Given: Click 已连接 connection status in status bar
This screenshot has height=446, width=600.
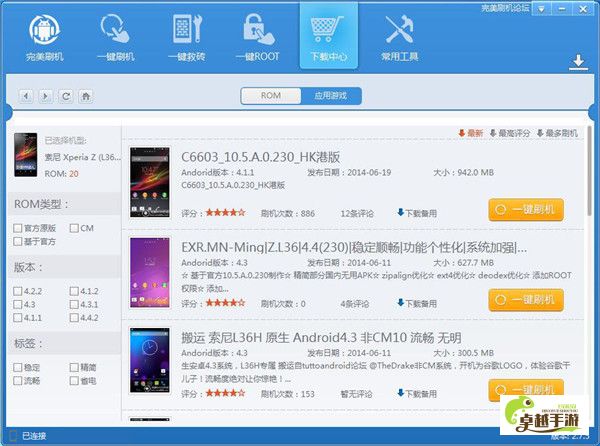Looking at the screenshot, I should click(34, 436).
